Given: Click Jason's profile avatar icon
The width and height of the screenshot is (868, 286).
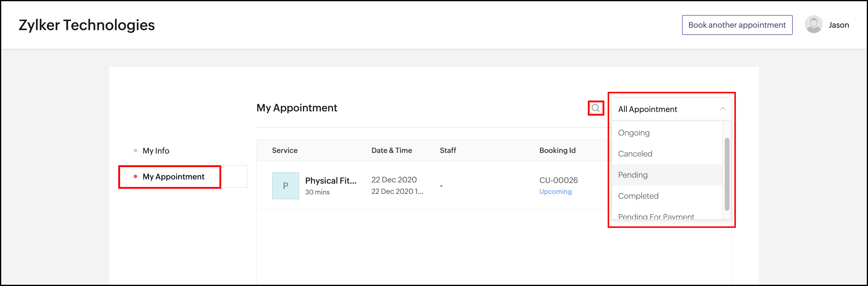Looking at the screenshot, I should pyautogui.click(x=814, y=25).
